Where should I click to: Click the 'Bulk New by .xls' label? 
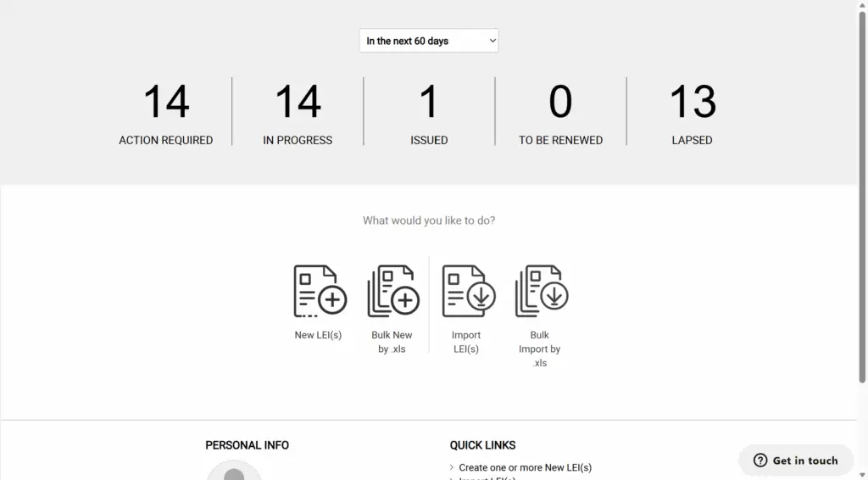coord(392,342)
